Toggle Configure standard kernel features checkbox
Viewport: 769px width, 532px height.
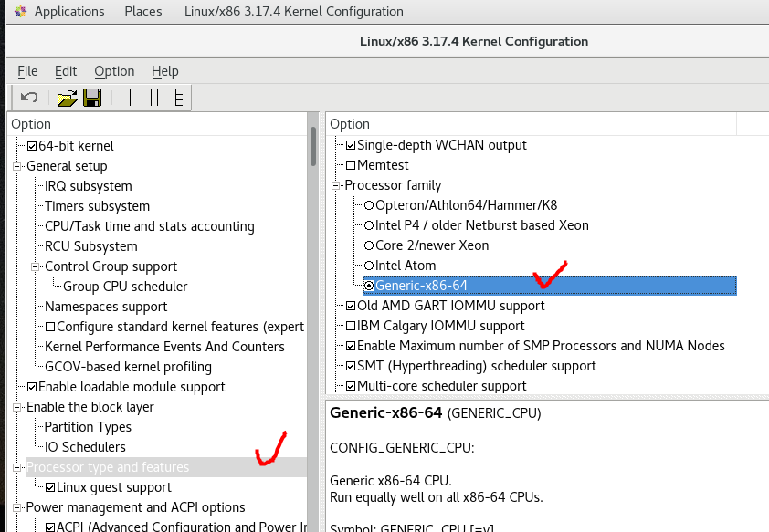(x=50, y=327)
